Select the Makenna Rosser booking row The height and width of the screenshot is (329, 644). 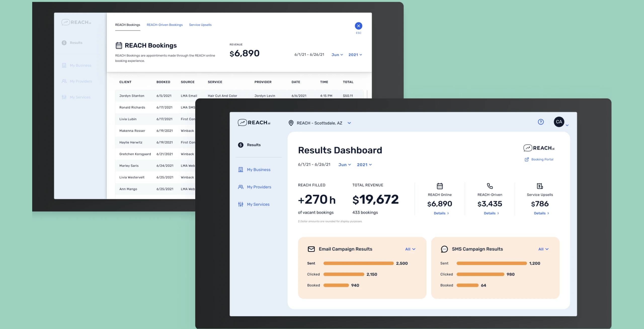tap(155, 131)
